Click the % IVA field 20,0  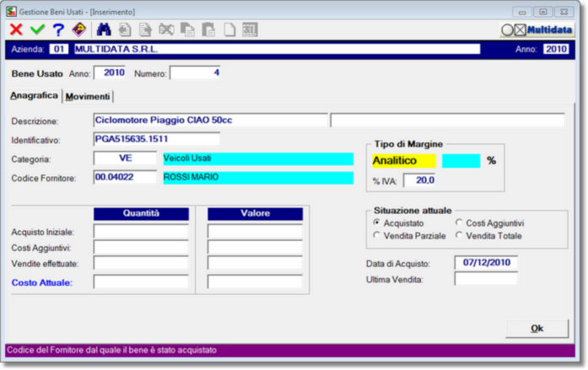[419, 180]
